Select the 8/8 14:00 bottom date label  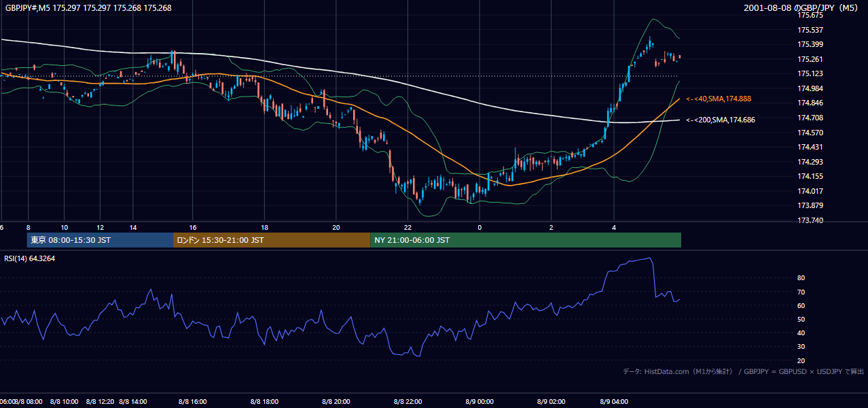tap(134, 401)
